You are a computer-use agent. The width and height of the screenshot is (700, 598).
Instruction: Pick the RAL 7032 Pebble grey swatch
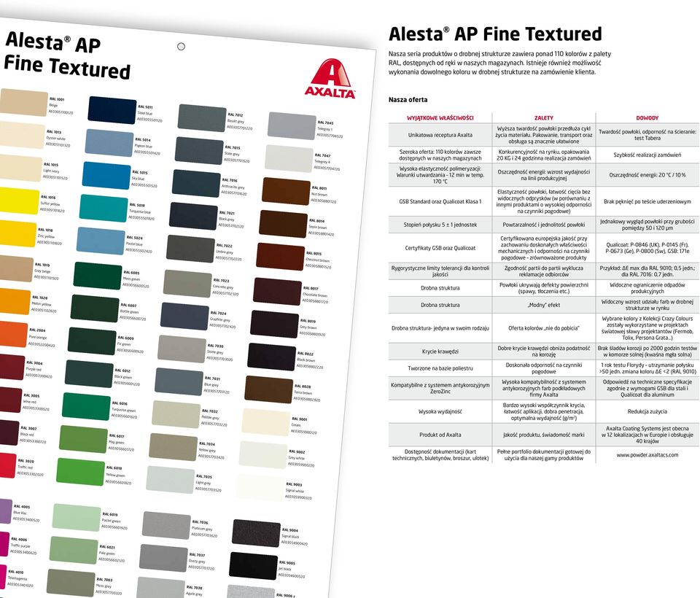[176, 414]
